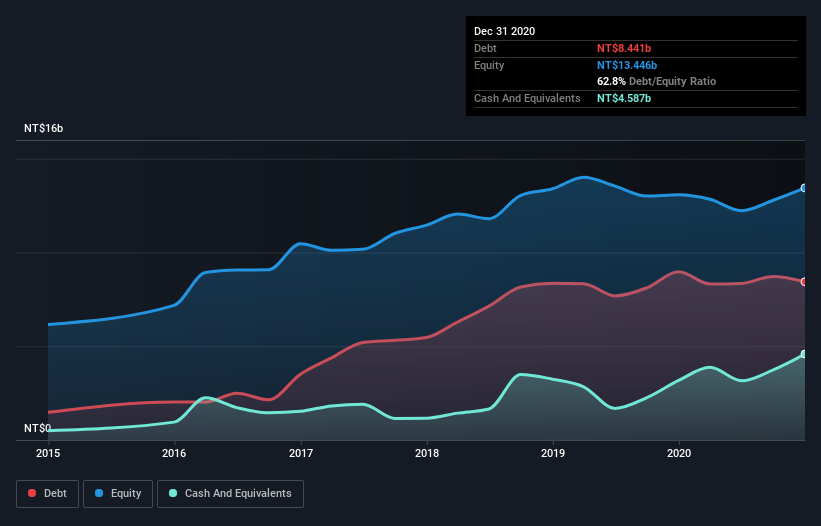Select the Debt endpoint marker on the red line
Screen dimensions: 821x526
tap(804, 282)
